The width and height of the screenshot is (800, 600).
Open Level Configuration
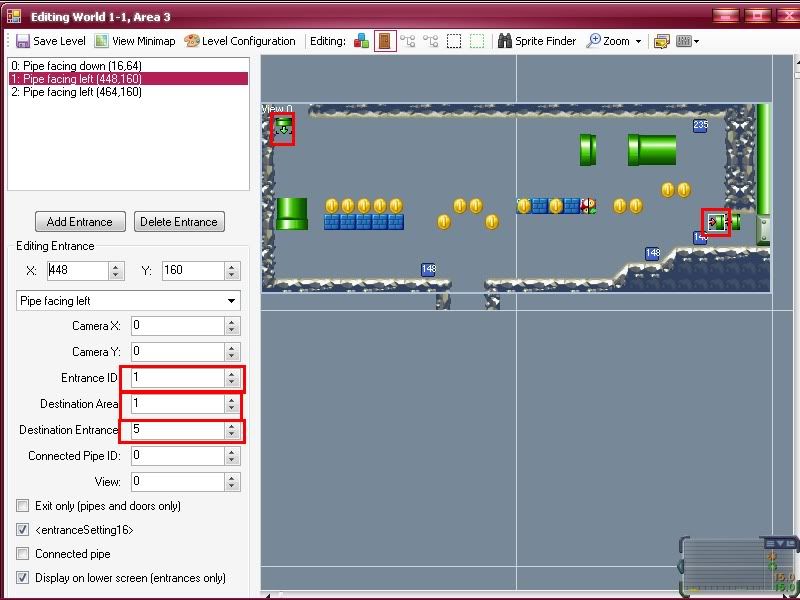[240, 41]
